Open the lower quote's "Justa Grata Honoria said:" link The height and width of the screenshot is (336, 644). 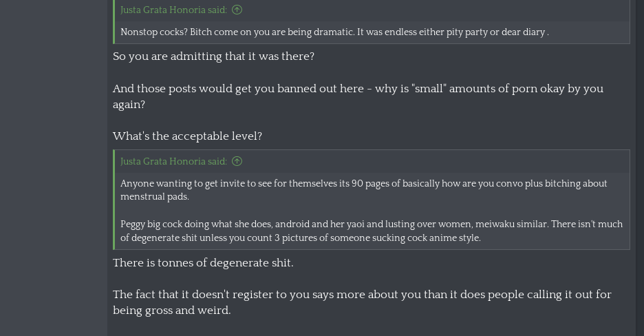coord(173,161)
